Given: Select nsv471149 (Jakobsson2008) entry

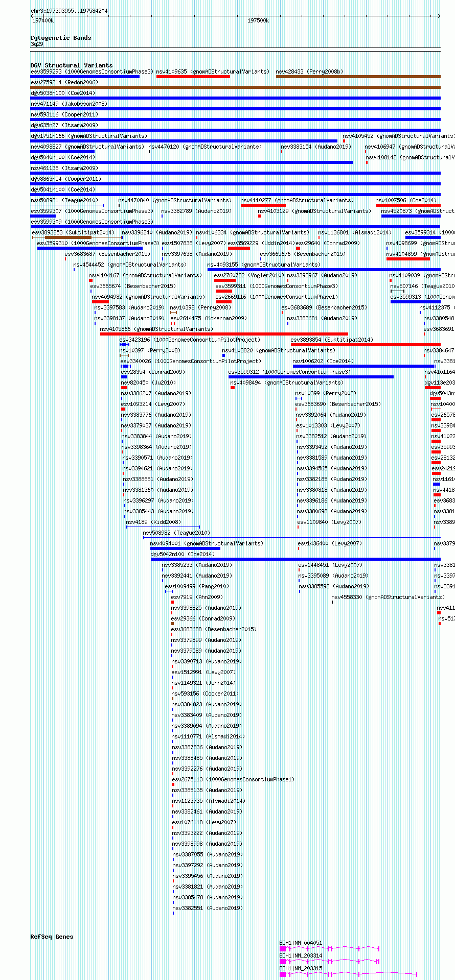Looking at the screenshot, I should point(69,104).
